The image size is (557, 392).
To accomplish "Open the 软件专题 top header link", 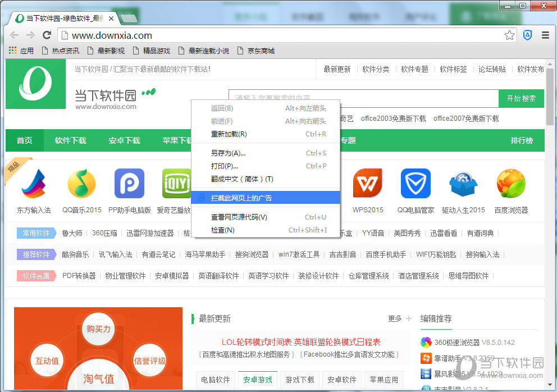I will click(x=414, y=69).
